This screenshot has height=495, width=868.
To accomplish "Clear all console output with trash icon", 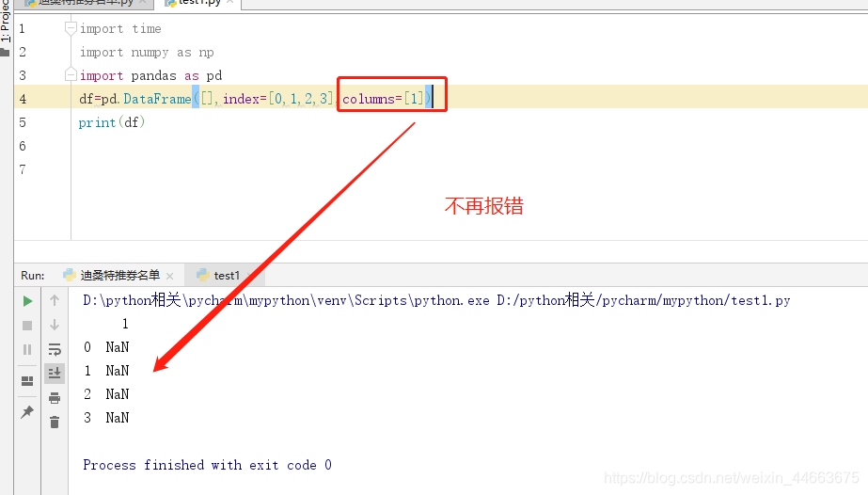I will pyautogui.click(x=55, y=423).
